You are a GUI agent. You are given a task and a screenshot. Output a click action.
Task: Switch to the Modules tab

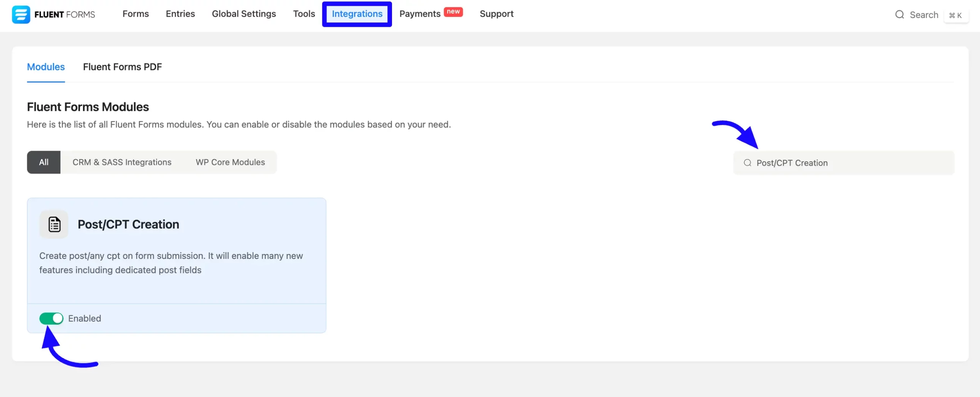tap(46, 67)
